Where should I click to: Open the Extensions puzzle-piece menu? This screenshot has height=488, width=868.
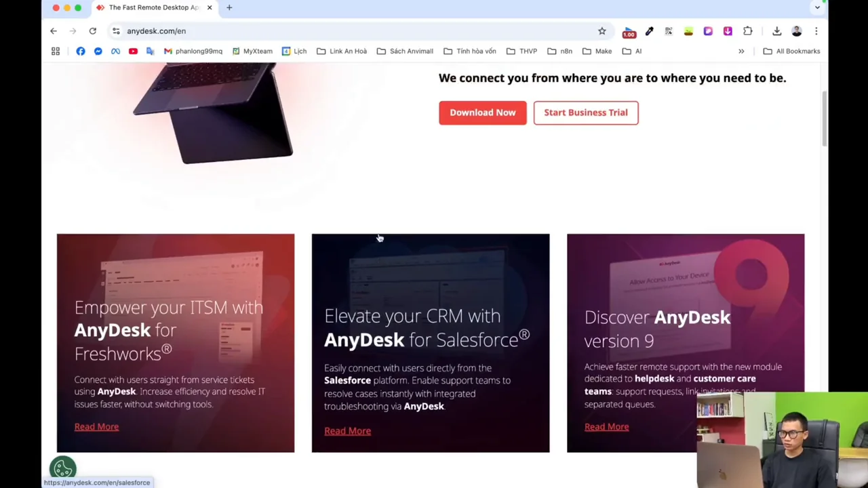click(748, 31)
